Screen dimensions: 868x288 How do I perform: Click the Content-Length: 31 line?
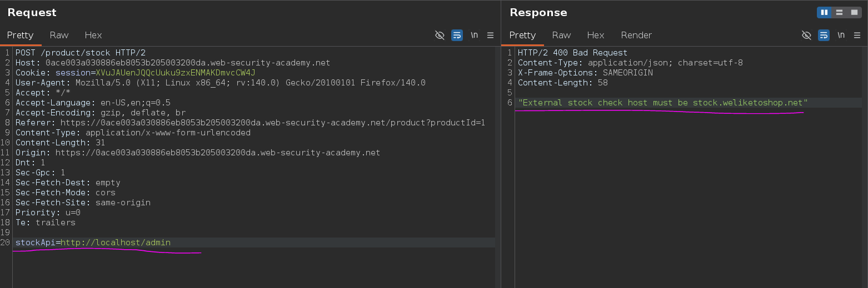(x=60, y=143)
